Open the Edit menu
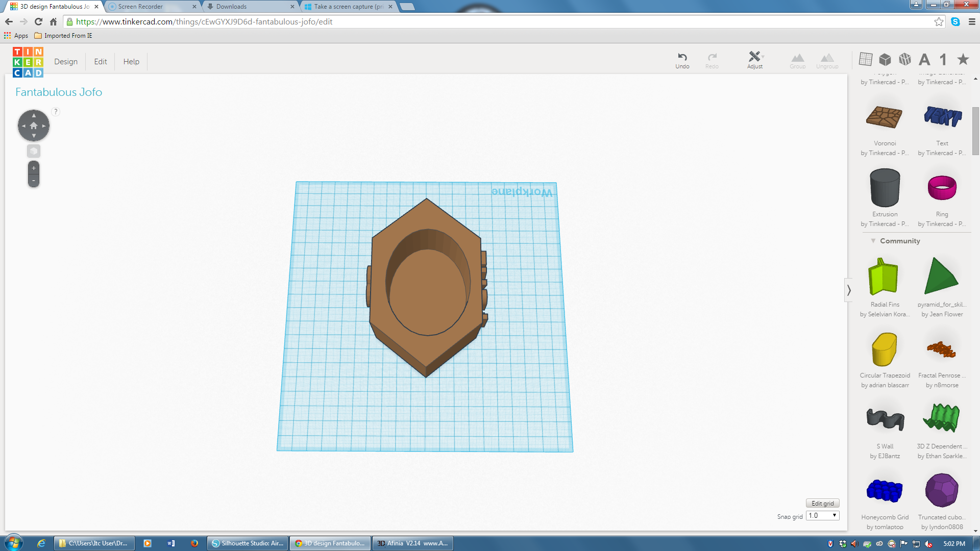Viewport: 980px width, 551px height. point(101,62)
